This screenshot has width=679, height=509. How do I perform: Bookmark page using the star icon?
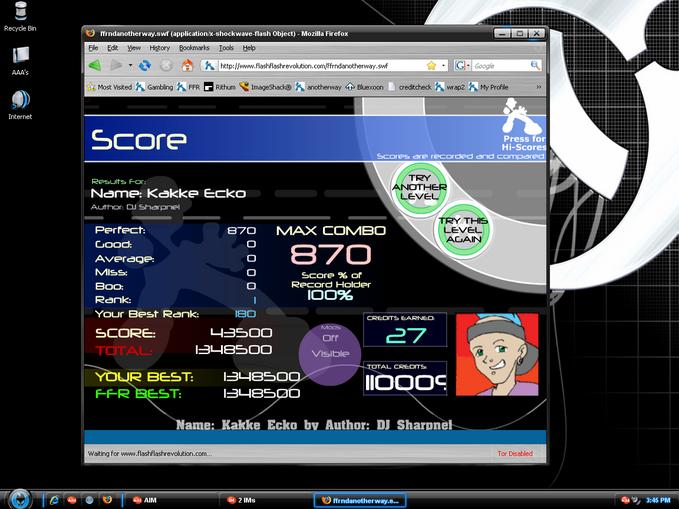[431, 65]
